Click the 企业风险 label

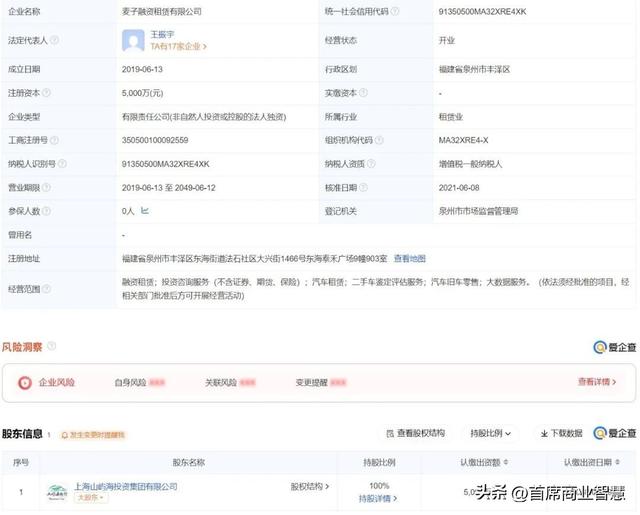coord(57,382)
